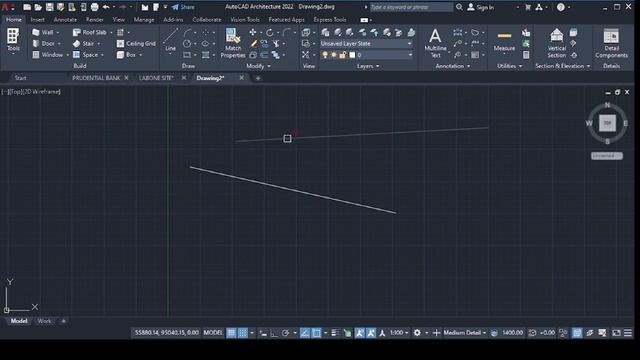Open Unsaved Layer State dropdown

click(366, 43)
